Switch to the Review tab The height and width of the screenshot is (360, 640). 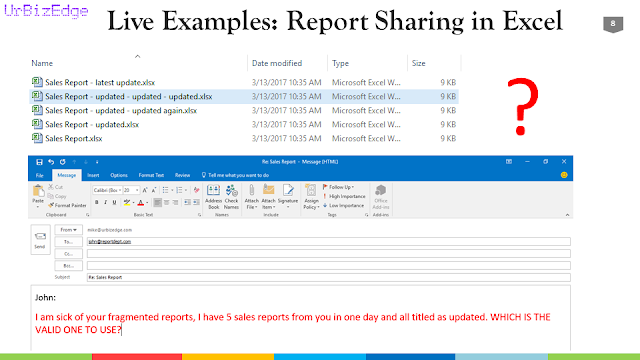click(182, 175)
